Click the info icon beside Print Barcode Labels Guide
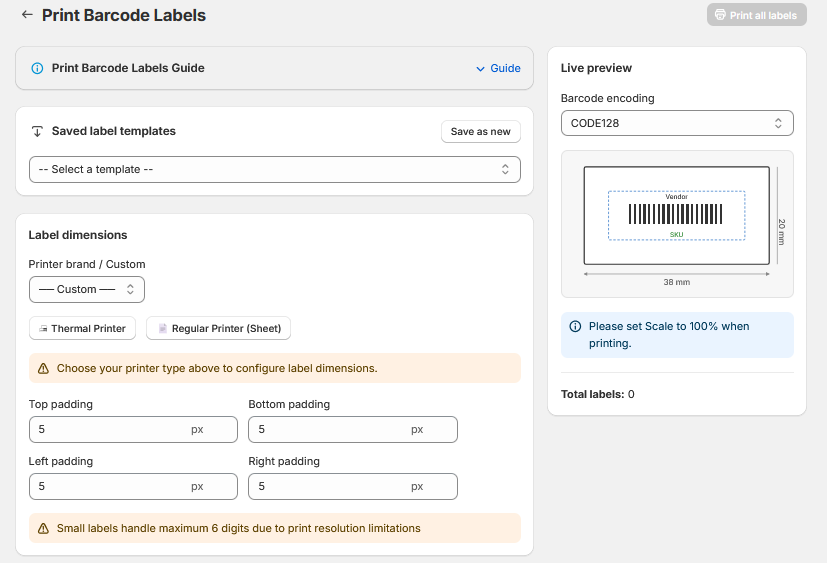 tap(37, 68)
